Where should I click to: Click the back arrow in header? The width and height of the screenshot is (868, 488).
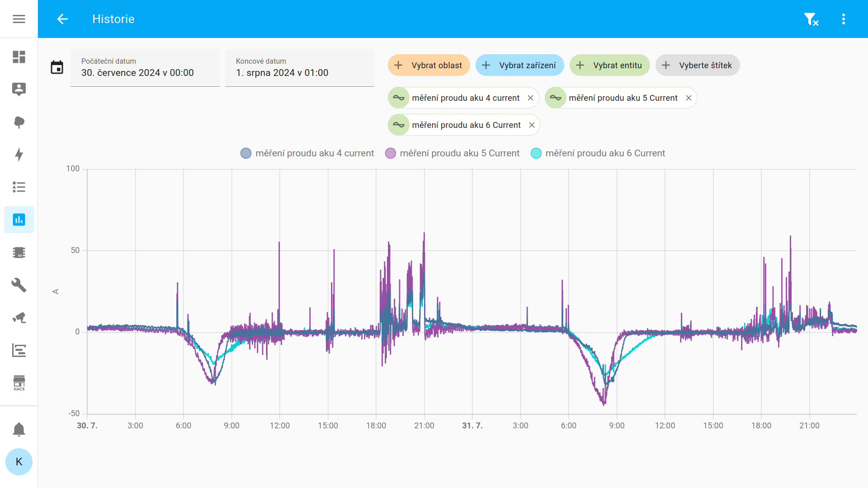[x=62, y=19]
